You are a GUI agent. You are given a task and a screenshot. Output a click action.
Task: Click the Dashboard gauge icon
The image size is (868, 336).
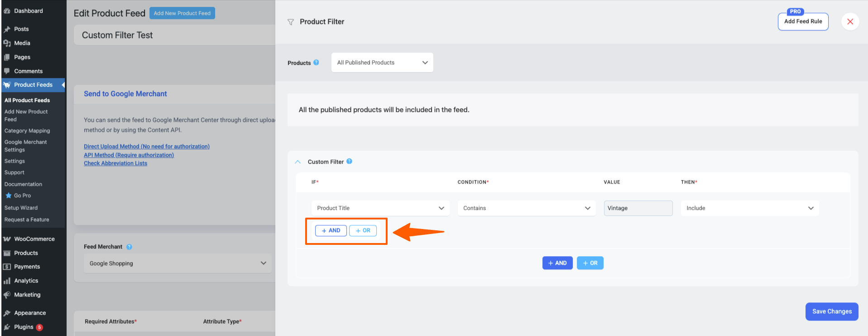tap(7, 11)
